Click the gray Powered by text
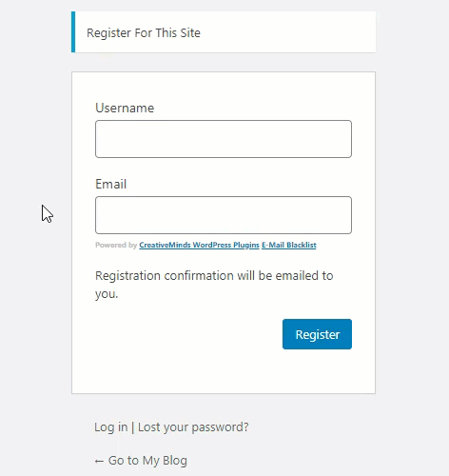 pos(116,245)
